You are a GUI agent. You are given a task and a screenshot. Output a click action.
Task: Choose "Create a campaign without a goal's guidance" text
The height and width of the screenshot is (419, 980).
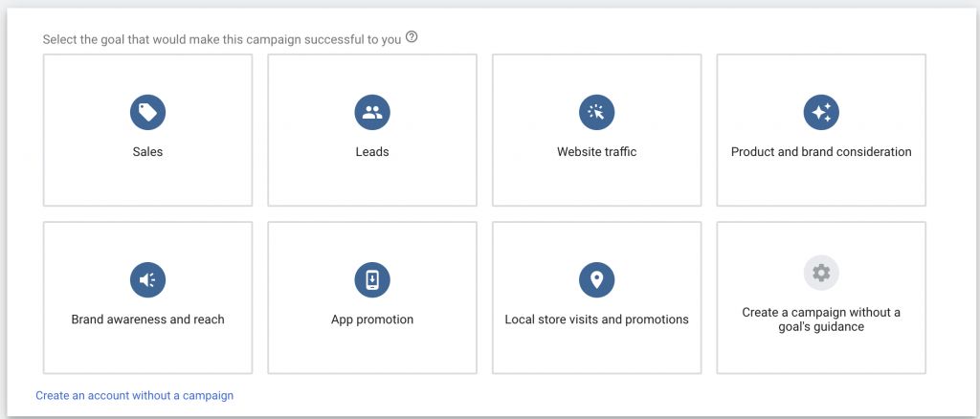(x=821, y=320)
